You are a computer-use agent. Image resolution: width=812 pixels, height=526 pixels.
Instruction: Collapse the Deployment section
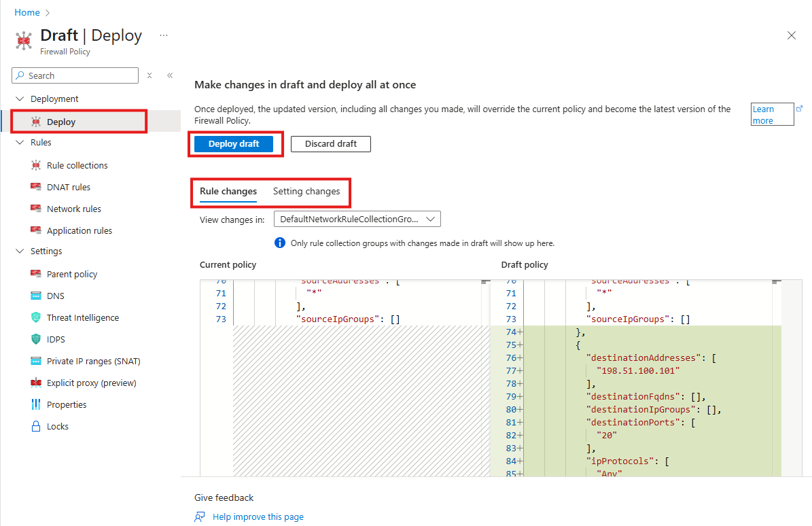click(x=20, y=99)
